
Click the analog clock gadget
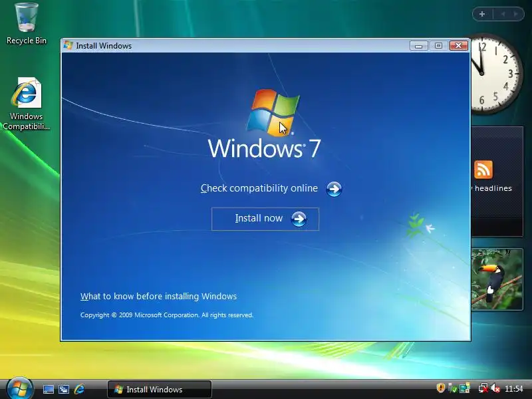point(495,74)
